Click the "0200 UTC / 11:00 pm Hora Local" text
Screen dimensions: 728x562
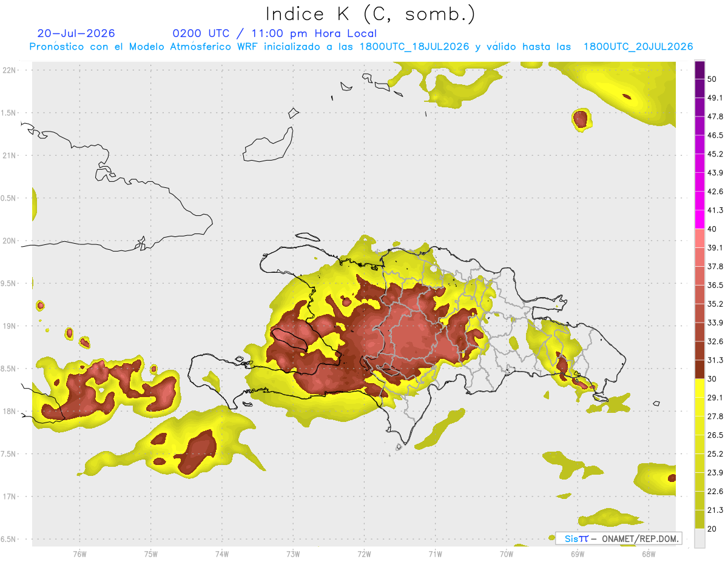[275, 33]
